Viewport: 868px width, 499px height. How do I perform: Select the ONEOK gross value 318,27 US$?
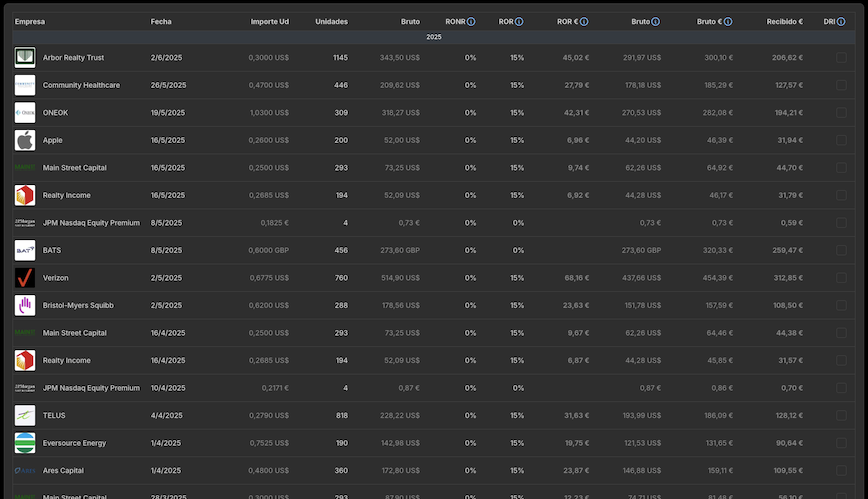click(x=400, y=112)
